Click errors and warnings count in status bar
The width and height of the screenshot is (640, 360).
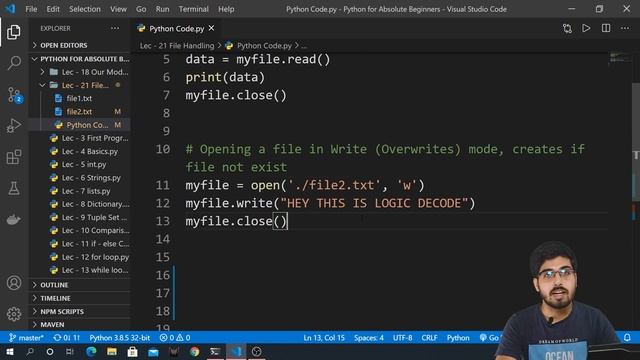(175, 338)
